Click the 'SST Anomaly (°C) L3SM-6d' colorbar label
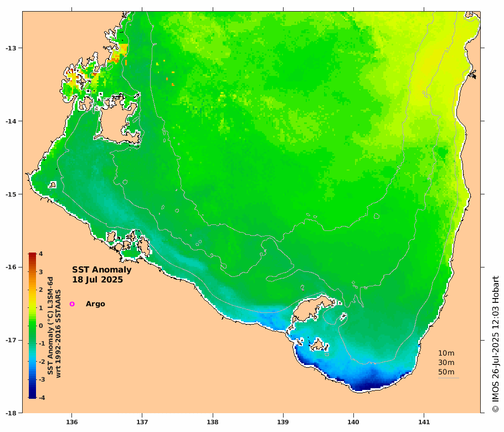Image resolution: width=504 pixels, height=432 pixels. coord(50,326)
